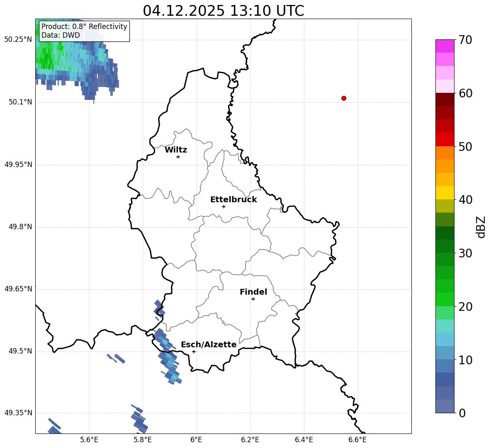491x448 pixels.
Task: Click the red radar site dot
Action: click(x=344, y=98)
